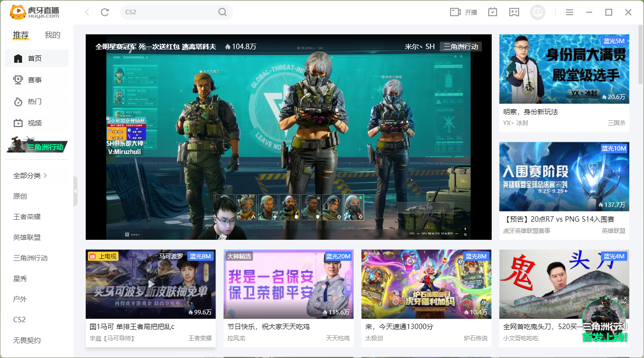
Task: Click streamer 宇晨【马可导师】
Action: [112, 338]
